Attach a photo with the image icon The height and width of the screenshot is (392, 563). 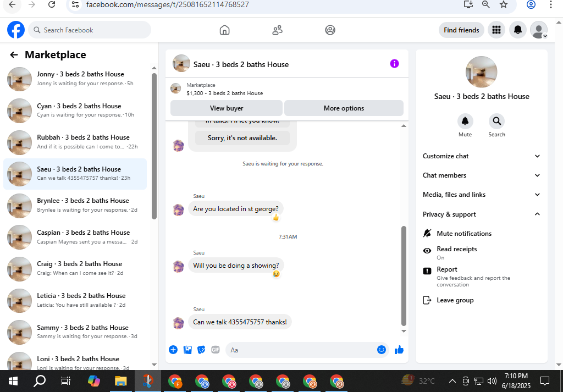pos(187,350)
